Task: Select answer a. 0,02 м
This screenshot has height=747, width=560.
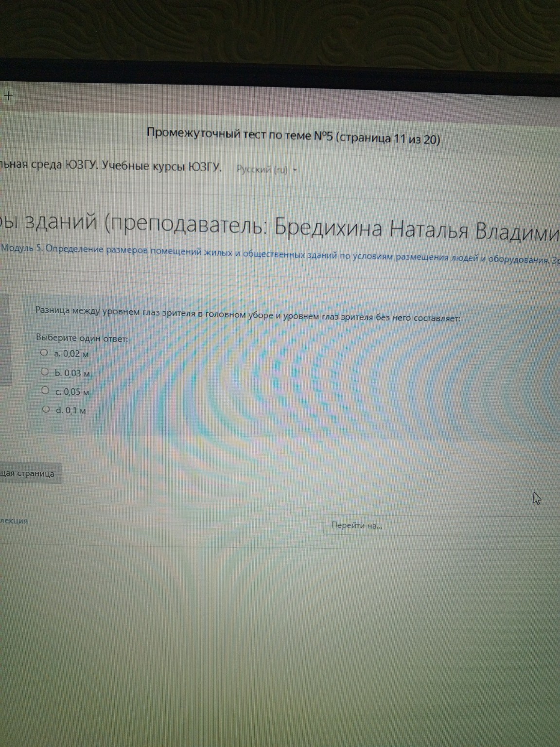Action: (45, 353)
